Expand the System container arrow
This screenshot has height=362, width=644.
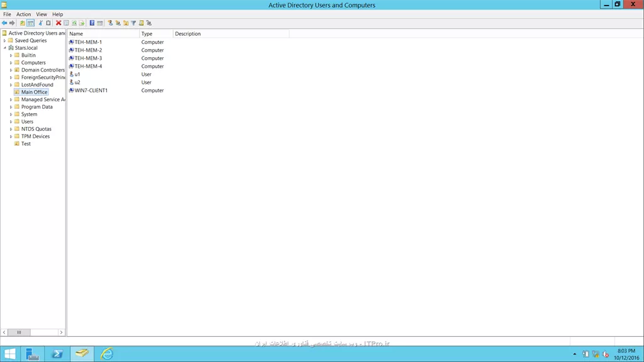coord(11,114)
